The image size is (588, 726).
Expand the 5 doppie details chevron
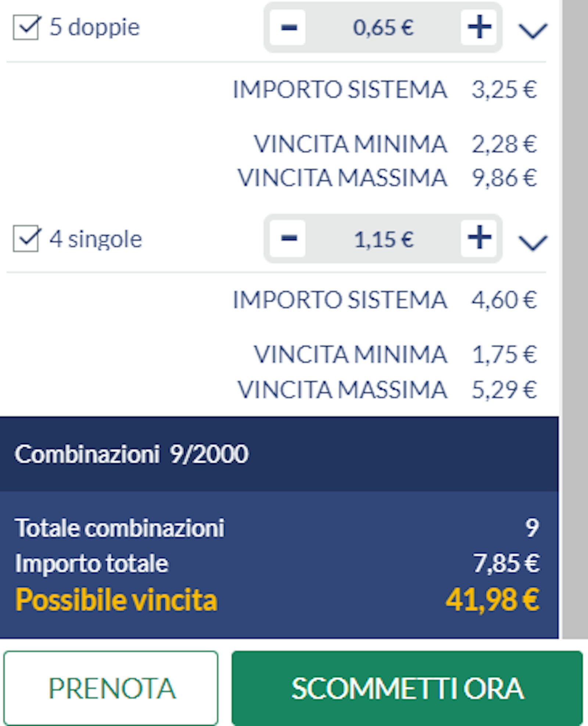coord(533,30)
